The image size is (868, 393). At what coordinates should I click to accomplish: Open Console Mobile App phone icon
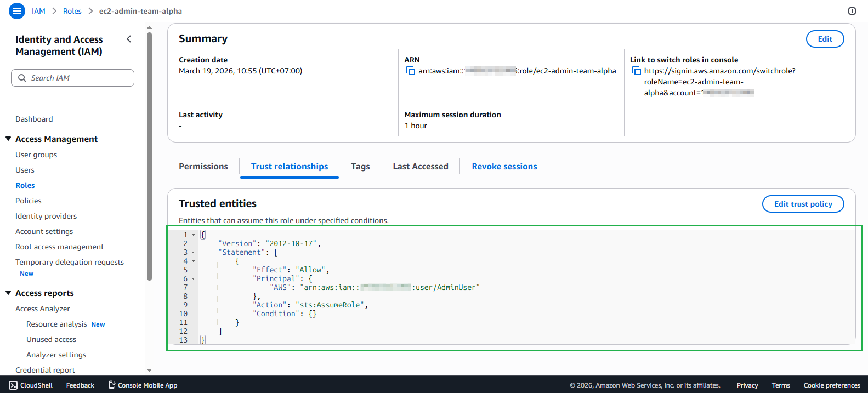(x=112, y=385)
